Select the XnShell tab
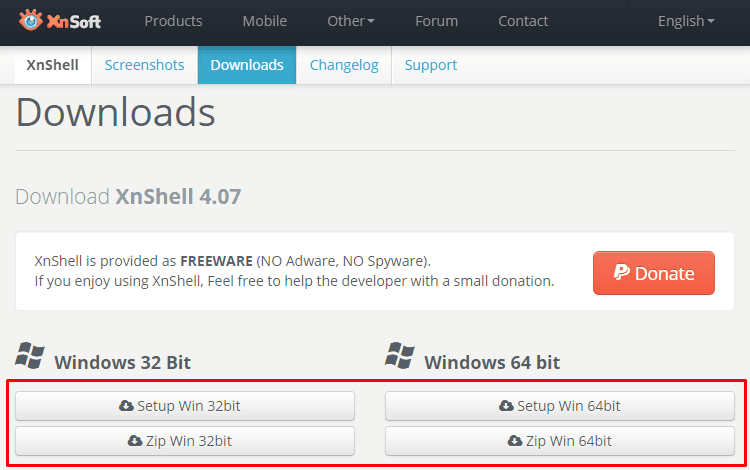 pos(53,65)
